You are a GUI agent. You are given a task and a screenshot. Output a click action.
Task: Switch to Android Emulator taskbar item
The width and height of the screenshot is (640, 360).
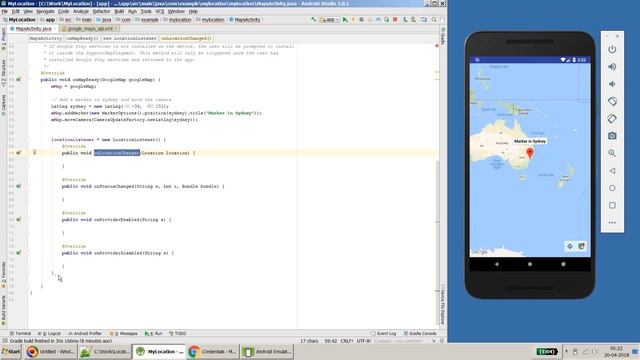(x=267, y=351)
